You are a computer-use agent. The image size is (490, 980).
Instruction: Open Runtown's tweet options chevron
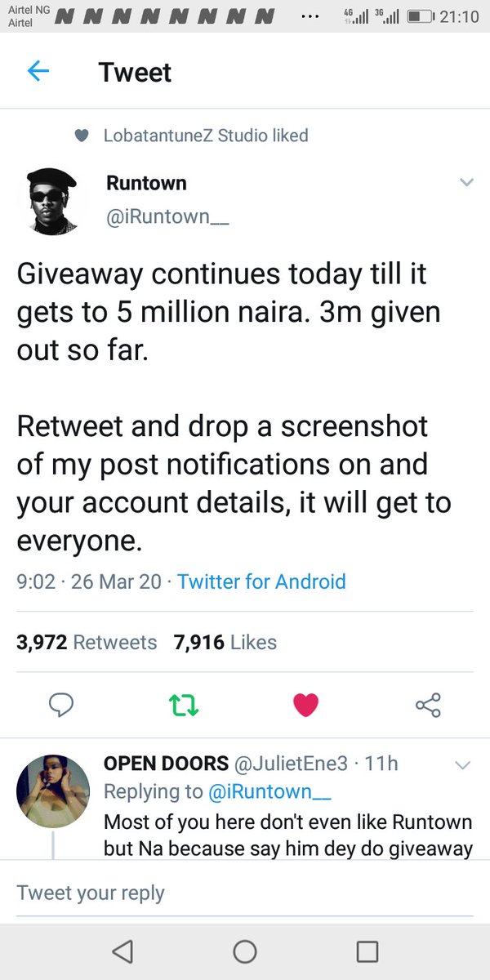click(466, 183)
